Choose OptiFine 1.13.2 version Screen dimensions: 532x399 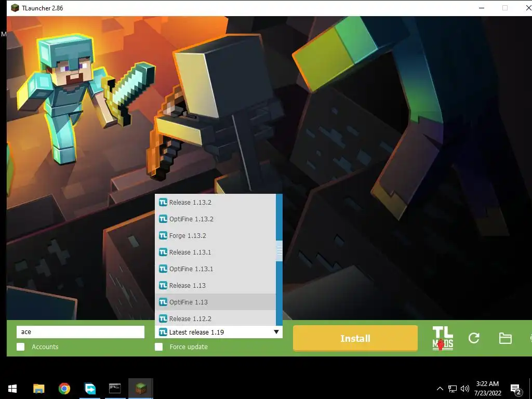point(215,219)
